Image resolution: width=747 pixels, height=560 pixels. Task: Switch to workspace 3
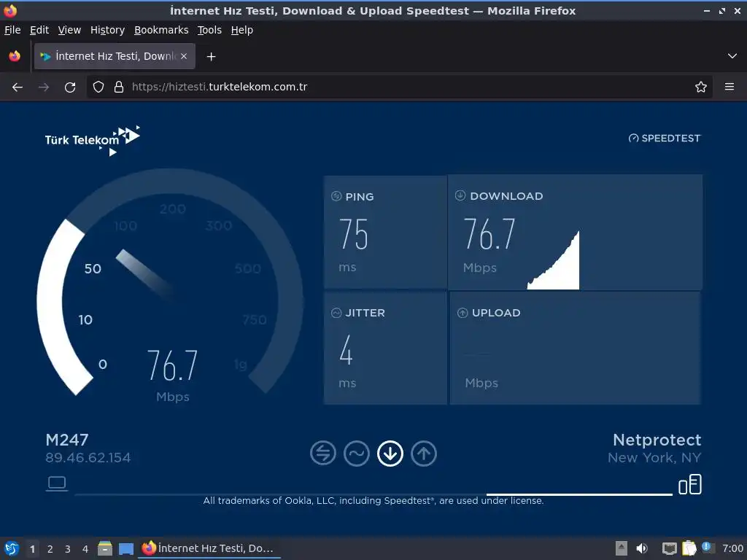[x=68, y=549]
